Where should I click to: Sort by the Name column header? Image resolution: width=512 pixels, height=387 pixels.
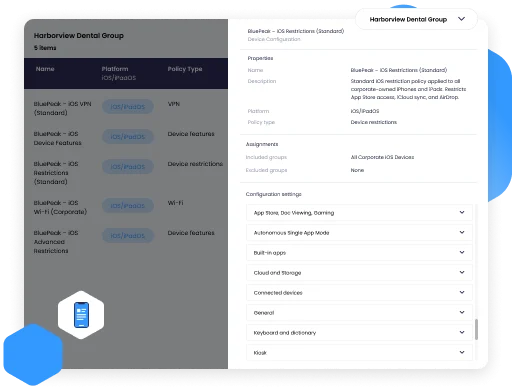[x=45, y=69]
